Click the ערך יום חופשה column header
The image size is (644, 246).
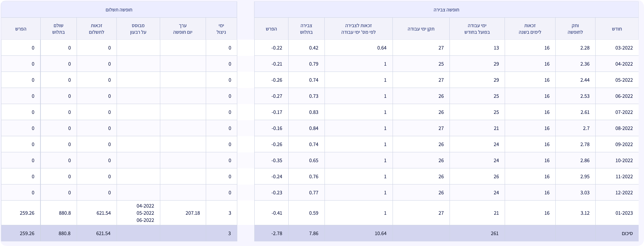pos(183,29)
